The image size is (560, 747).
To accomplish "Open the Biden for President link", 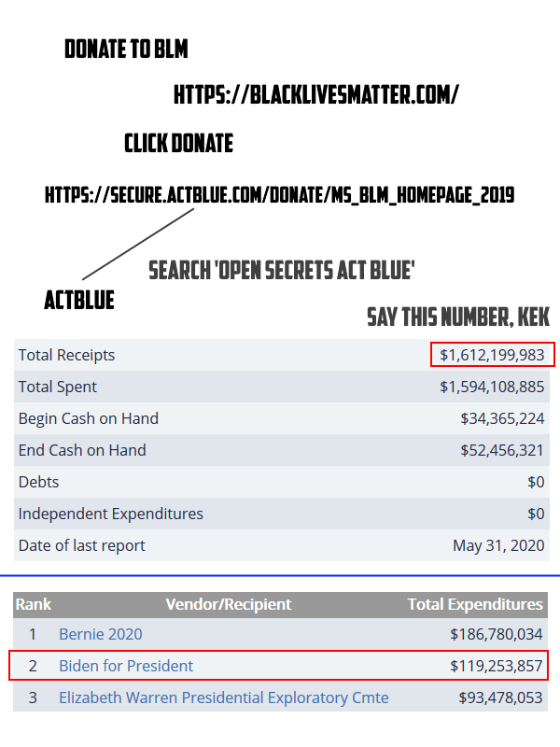I will point(126,666).
